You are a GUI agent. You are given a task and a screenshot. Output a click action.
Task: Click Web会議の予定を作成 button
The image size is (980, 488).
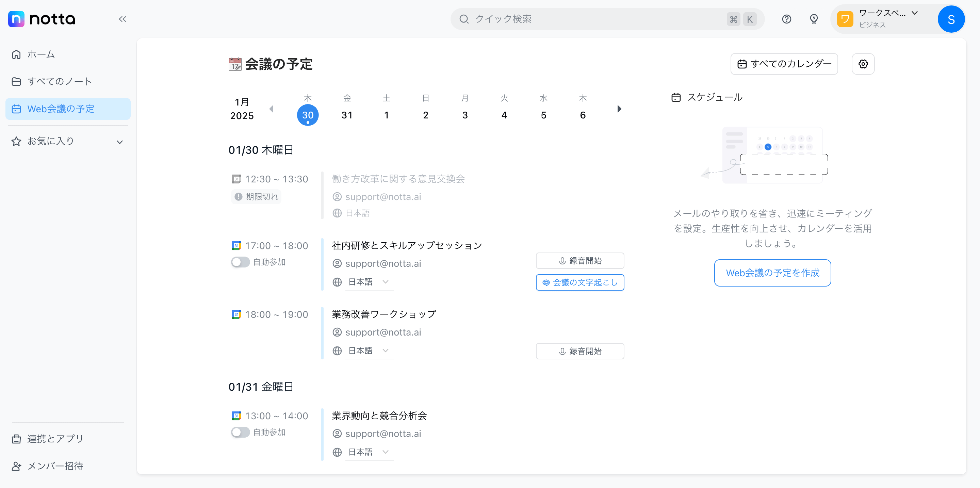tap(772, 273)
